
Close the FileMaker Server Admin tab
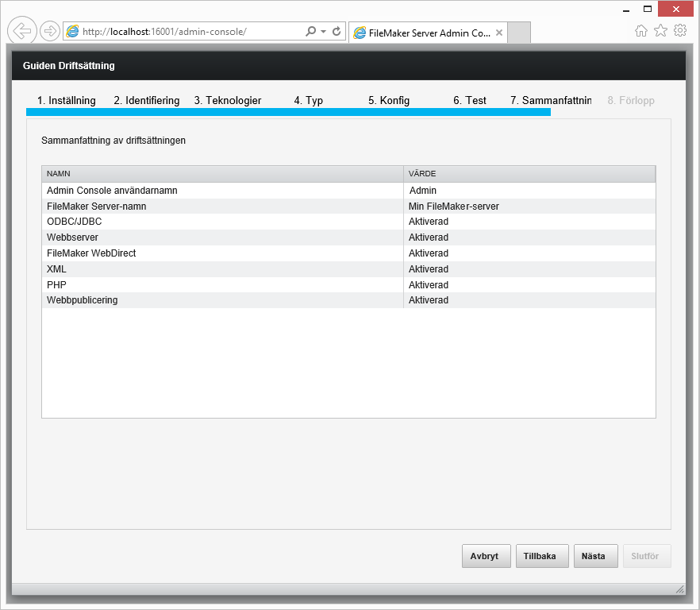point(499,33)
